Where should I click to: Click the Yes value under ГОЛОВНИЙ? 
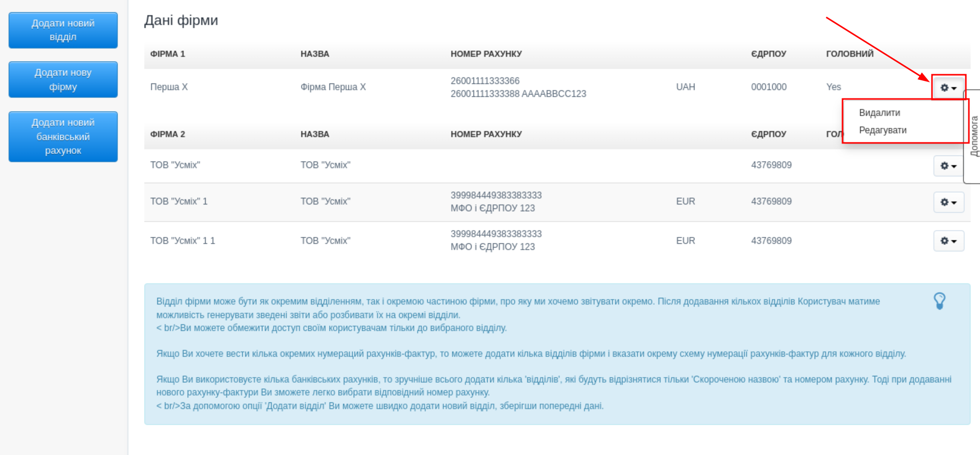[x=833, y=87]
